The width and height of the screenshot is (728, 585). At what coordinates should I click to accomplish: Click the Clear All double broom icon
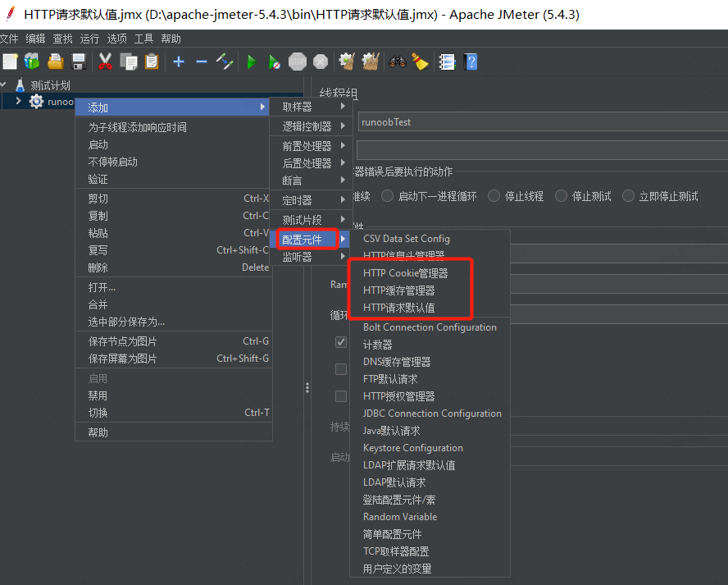(x=370, y=62)
